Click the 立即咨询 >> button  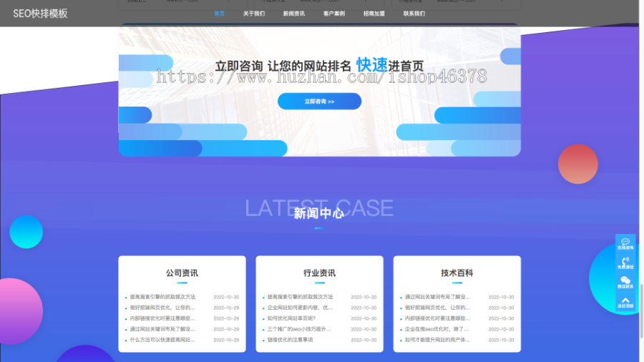coord(320,102)
